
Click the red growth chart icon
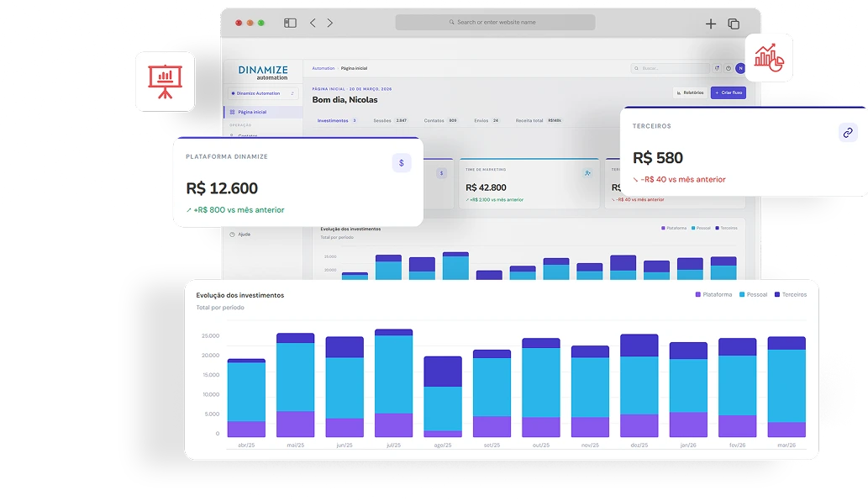click(769, 57)
